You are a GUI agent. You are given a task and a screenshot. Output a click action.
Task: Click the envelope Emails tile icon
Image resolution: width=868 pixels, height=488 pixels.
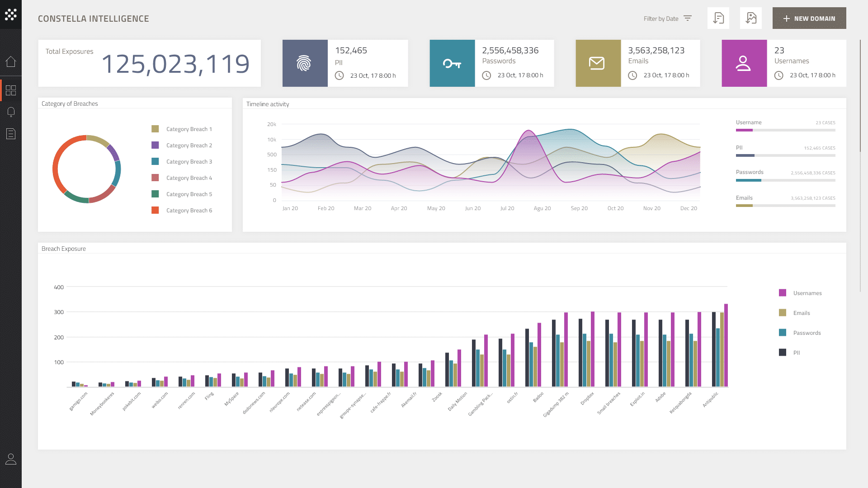pyautogui.click(x=598, y=63)
